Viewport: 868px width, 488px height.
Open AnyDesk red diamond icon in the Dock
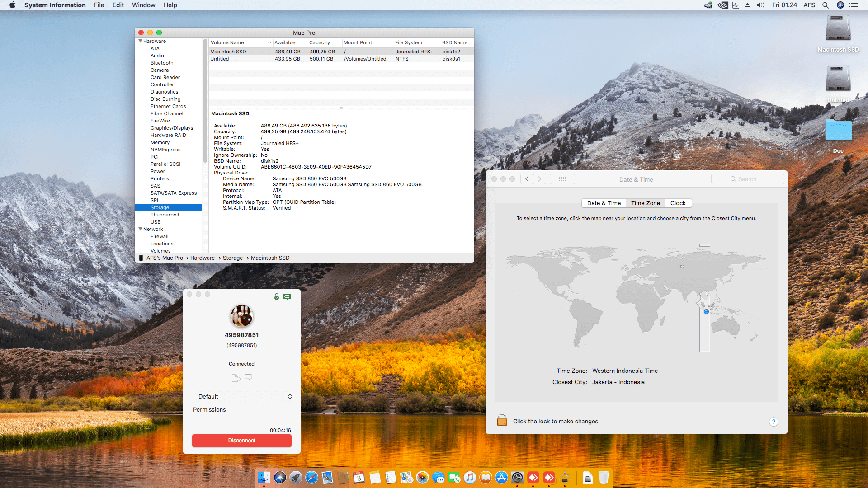534,478
